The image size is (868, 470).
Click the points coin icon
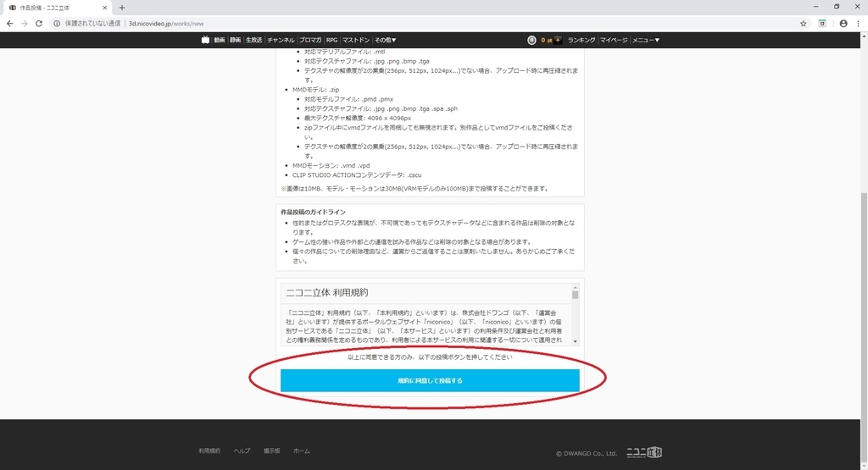531,40
